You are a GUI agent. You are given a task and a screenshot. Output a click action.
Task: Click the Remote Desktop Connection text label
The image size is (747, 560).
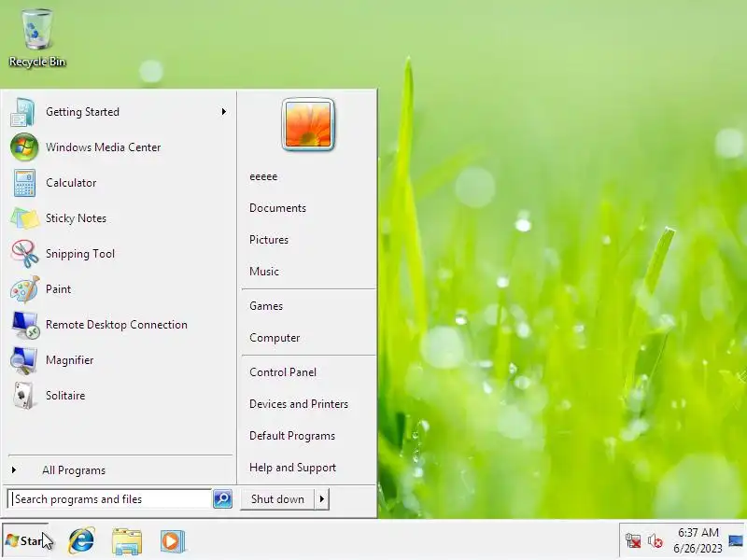116,325
